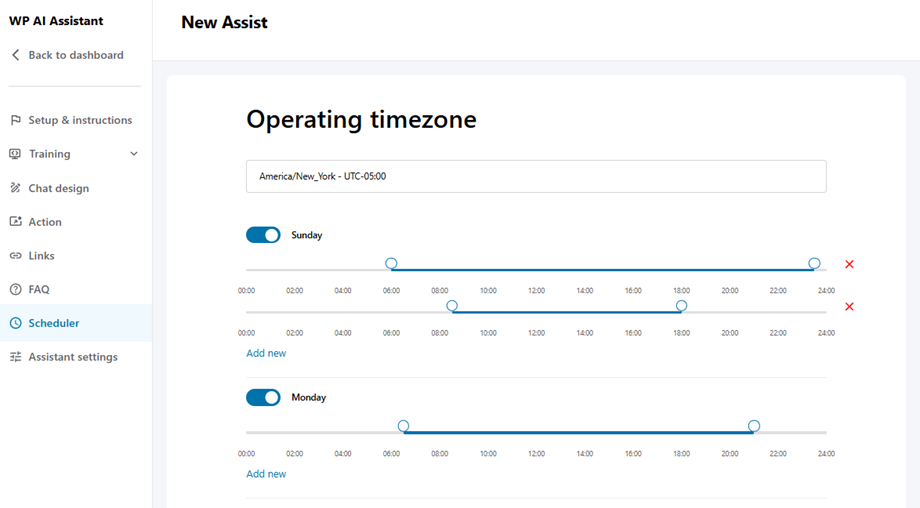
Task: Turn off the Monday schedule toggle
Action: click(263, 397)
